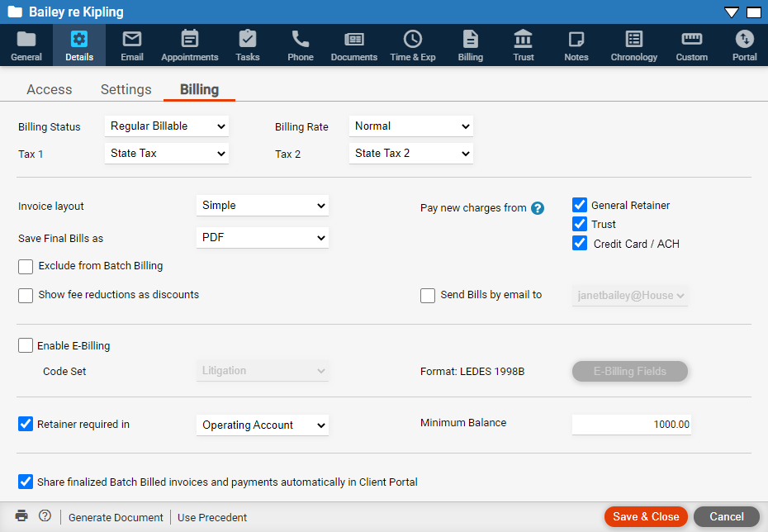Uncheck the General Retainer checkbox
This screenshot has height=532, width=768.
pyautogui.click(x=580, y=206)
